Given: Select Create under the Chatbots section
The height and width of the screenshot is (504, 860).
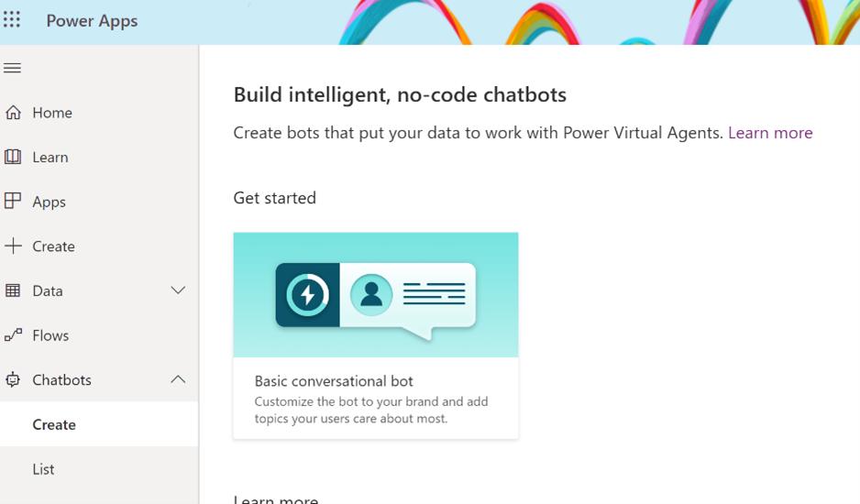Looking at the screenshot, I should 54,424.
